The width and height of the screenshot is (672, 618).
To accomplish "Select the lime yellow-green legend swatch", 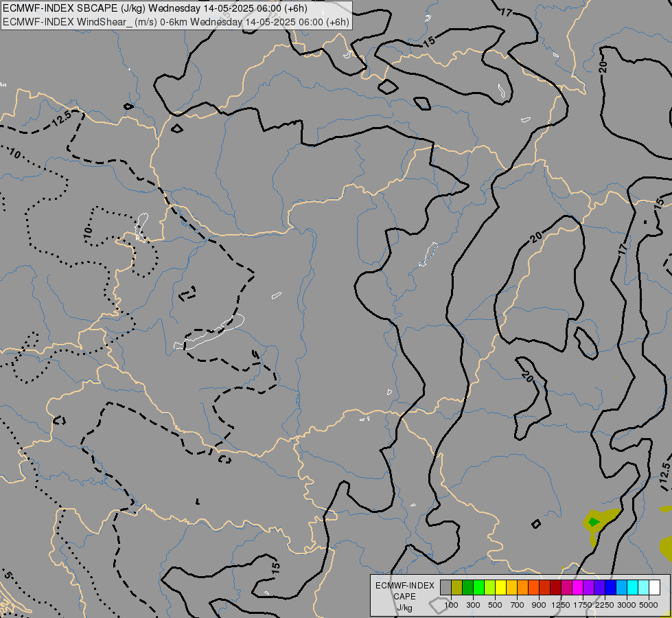I will (490, 588).
